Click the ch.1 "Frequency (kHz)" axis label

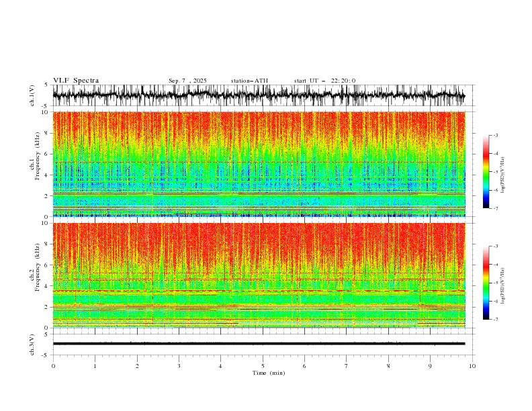pyautogui.click(x=37, y=156)
